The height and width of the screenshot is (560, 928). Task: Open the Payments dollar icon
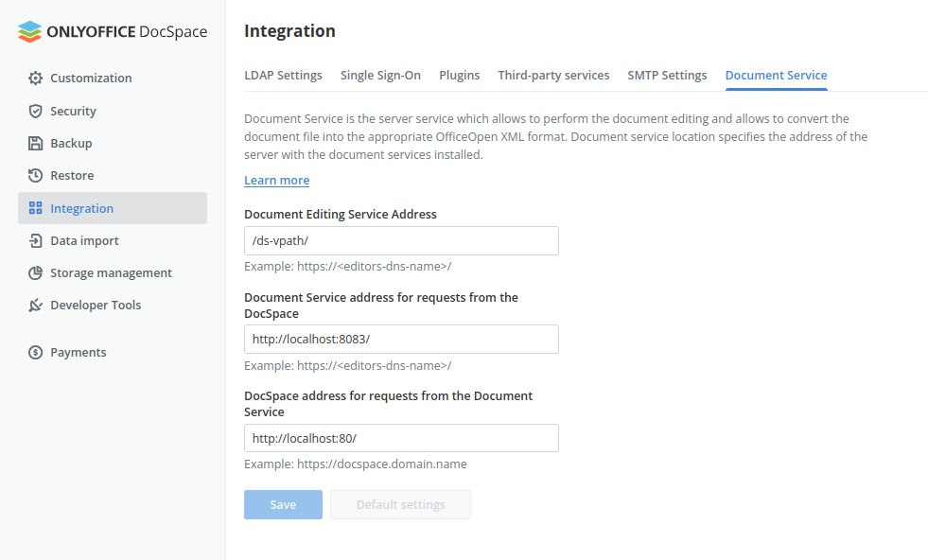[36, 352]
